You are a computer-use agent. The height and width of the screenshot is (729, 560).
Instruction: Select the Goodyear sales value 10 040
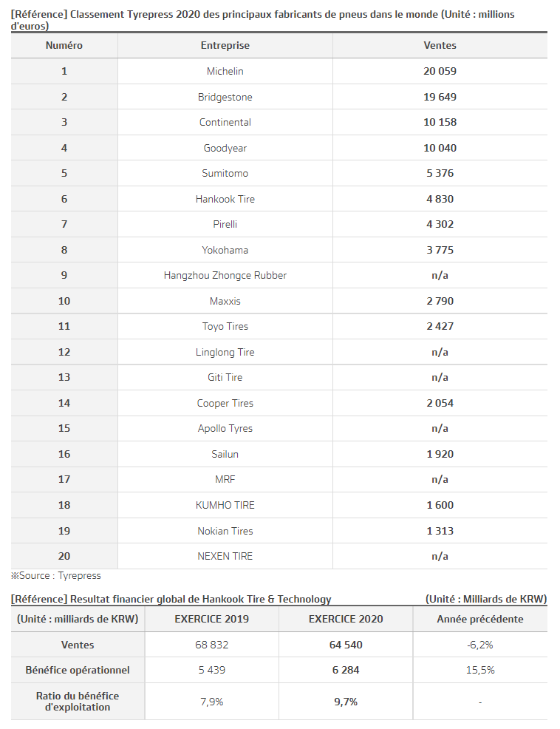click(440, 148)
